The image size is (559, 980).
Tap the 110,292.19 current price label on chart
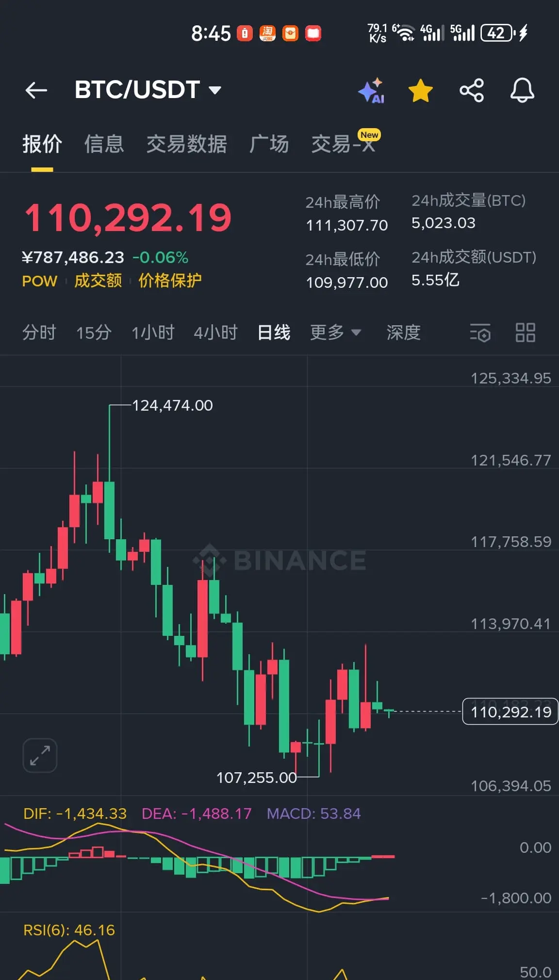(x=510, y=712)
